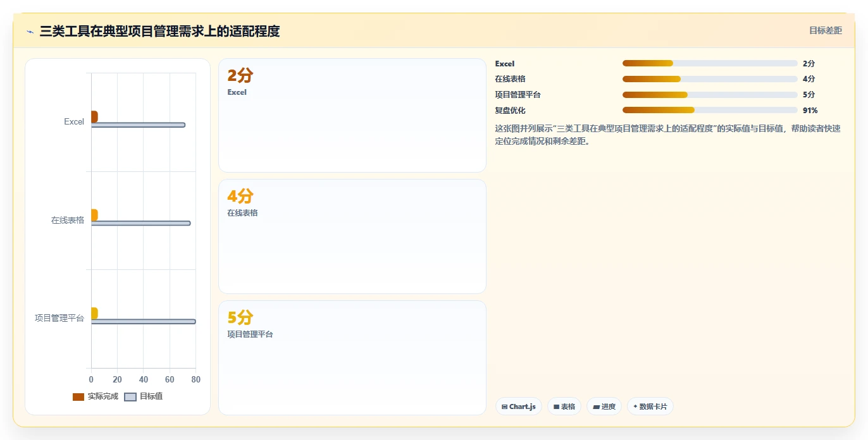Click the 目标差距 label in header
The image size is (868, 440).
click(826, 30)
